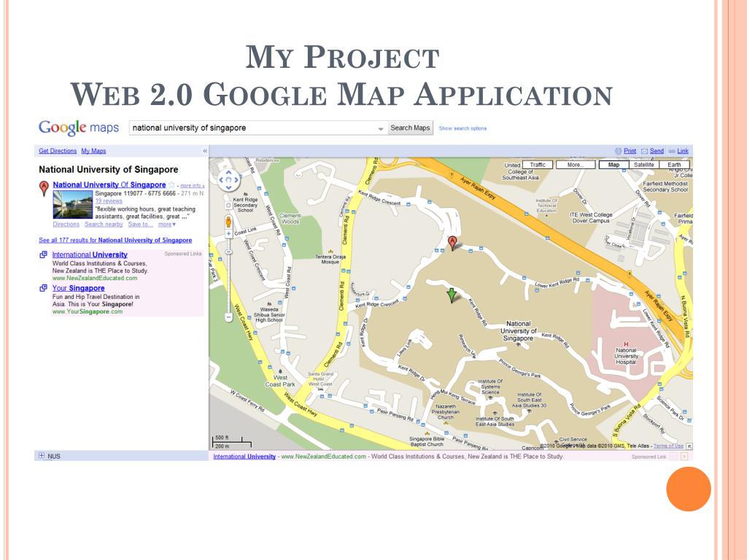Zoom out with the minus button at slider bottom
The width and height of the screenshot is (747, 560).
pyautogui.click(x=228, y=316)
